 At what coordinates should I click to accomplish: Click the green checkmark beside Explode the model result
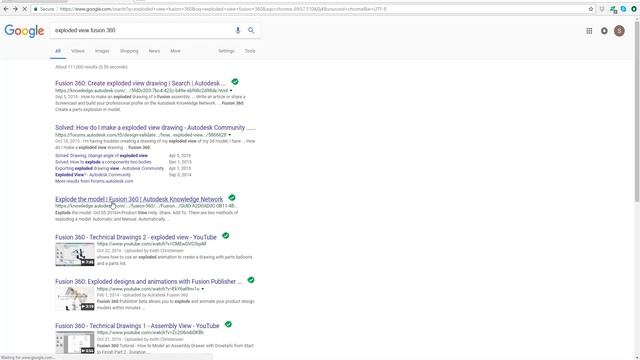(232, 198)
